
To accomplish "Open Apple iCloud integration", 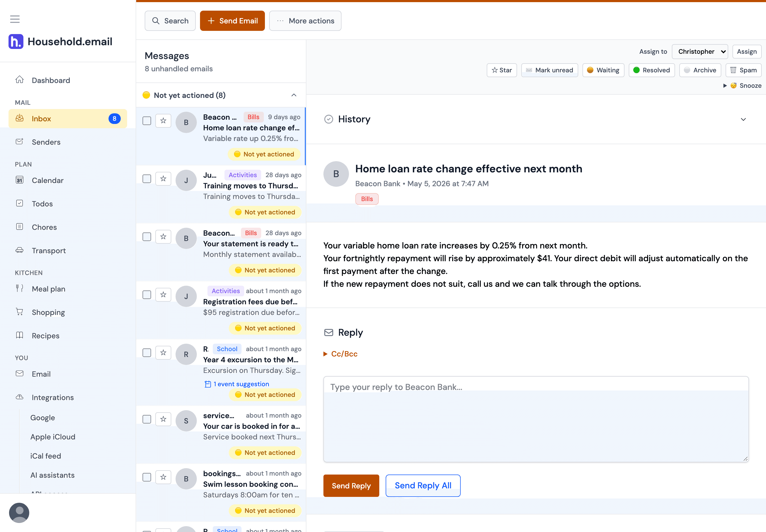I will click(x=53, y=437).
